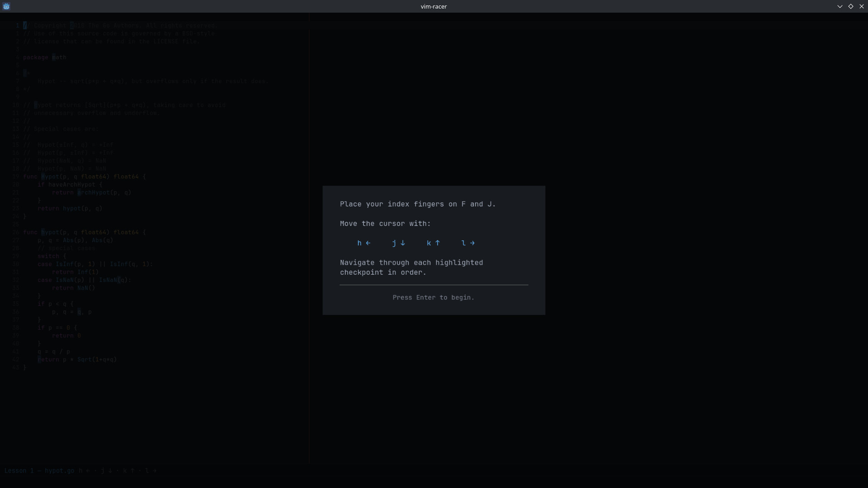Click the 'return archHypot(p, q)' line
This screenshot has width=868, height=488.
(x=91, y=192)
